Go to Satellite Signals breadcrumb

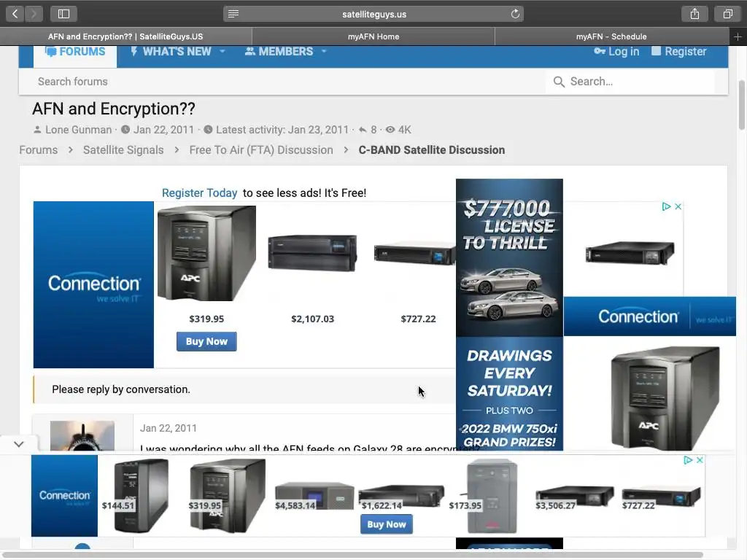tap(123, 150)
